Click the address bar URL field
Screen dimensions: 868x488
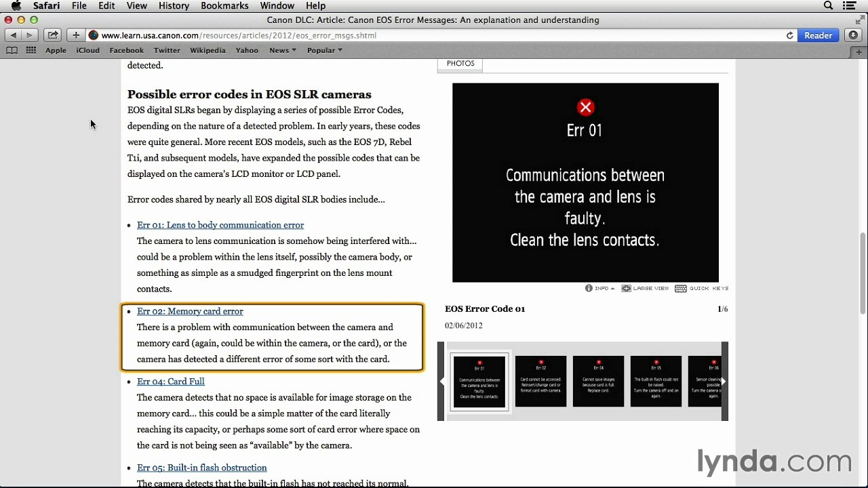point(441,35)
